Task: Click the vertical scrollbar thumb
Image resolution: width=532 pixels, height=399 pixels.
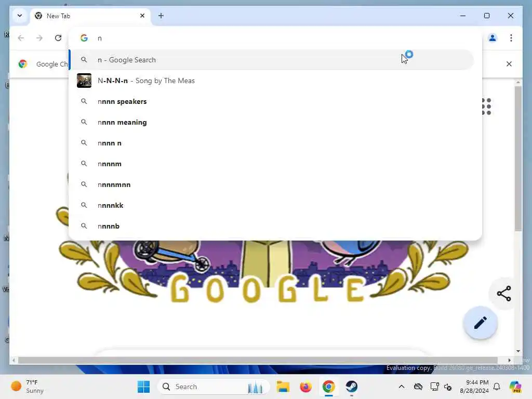Action: 518,158
